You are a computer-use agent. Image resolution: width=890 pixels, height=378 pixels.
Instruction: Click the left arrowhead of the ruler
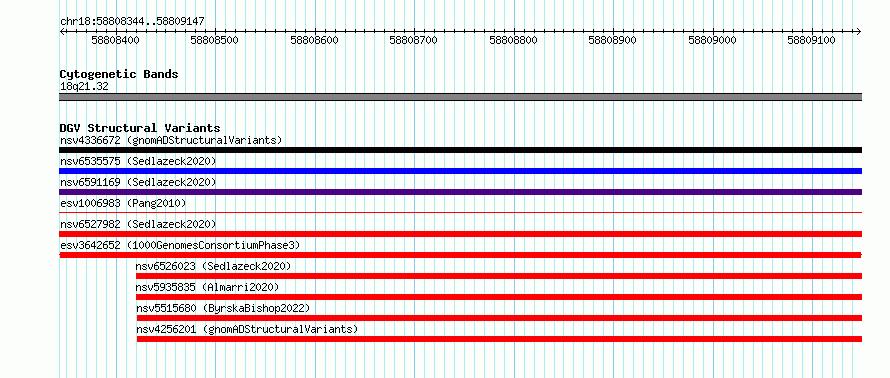coord(62,31)
